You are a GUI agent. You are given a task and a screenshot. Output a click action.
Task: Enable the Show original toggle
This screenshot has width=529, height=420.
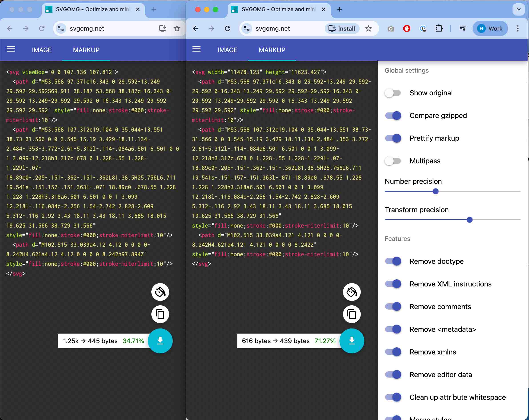point(393,93)
